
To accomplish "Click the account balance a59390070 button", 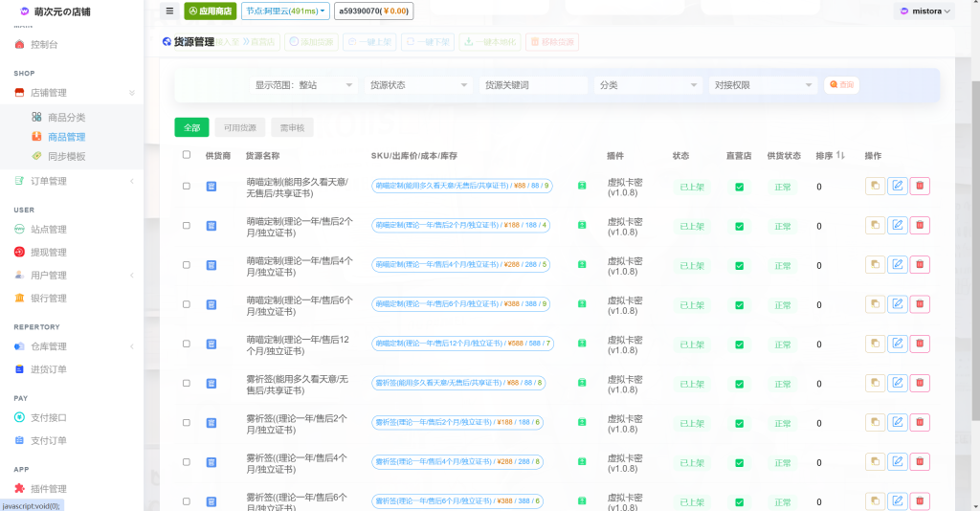I will coord(374,11).
